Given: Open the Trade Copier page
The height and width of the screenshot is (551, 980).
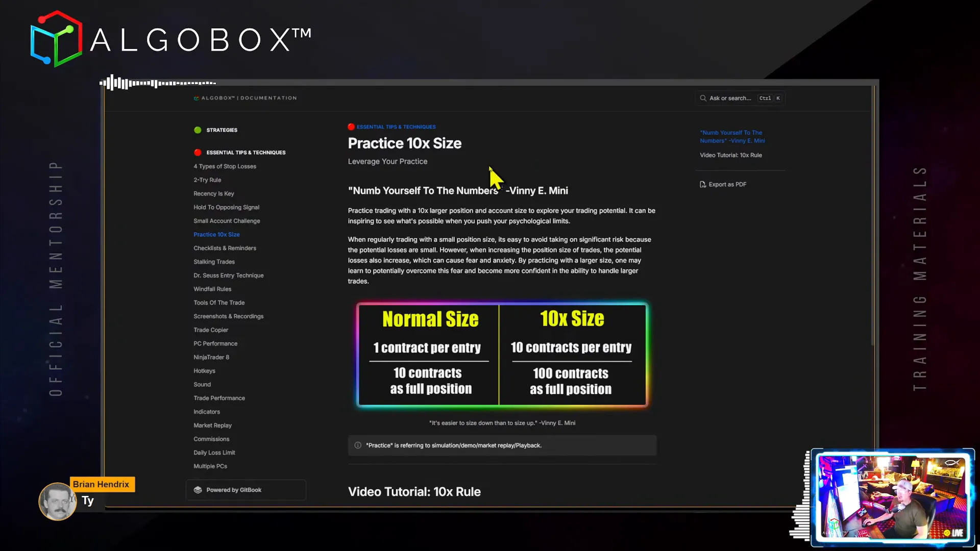Looking at the screenshot, I should (211, 330).
